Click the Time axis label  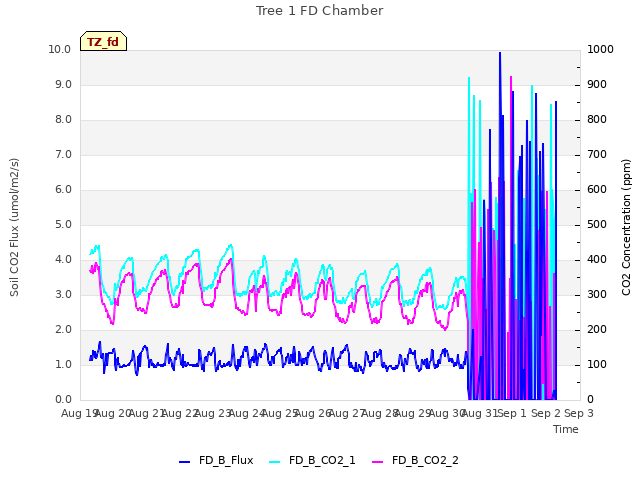pyautogui.click(x=566, y=429)
